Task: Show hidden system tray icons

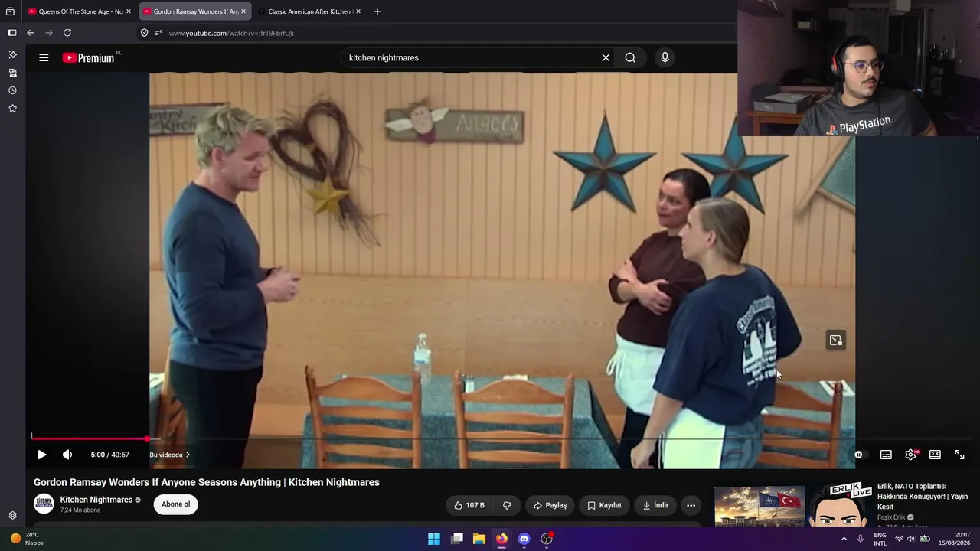Action: (844, 539)
